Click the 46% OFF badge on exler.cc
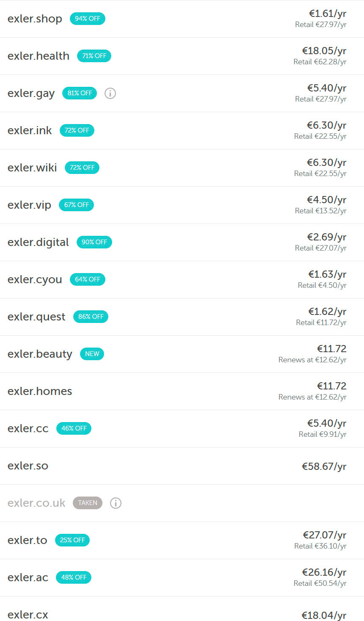 (x=74, y=428)
